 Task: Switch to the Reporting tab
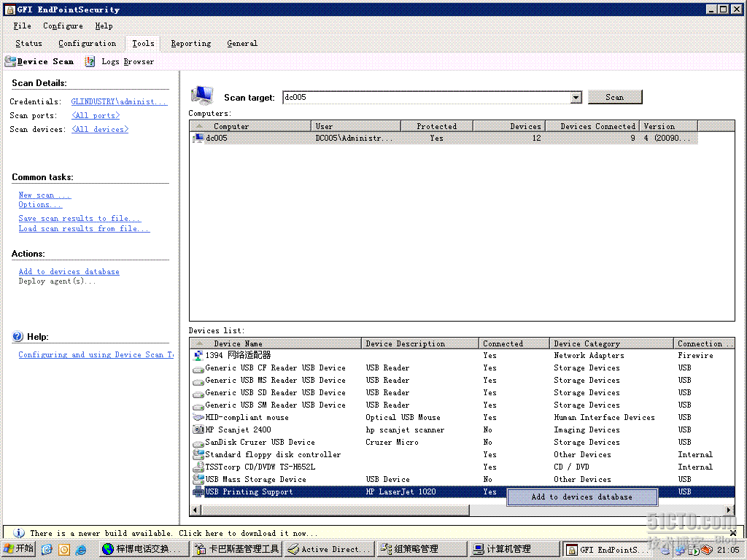(x=190, y=43)
